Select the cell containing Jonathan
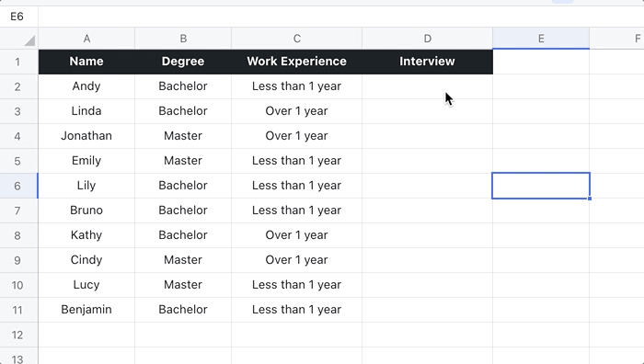Viewport: 644px width, 364px height. 86,136
